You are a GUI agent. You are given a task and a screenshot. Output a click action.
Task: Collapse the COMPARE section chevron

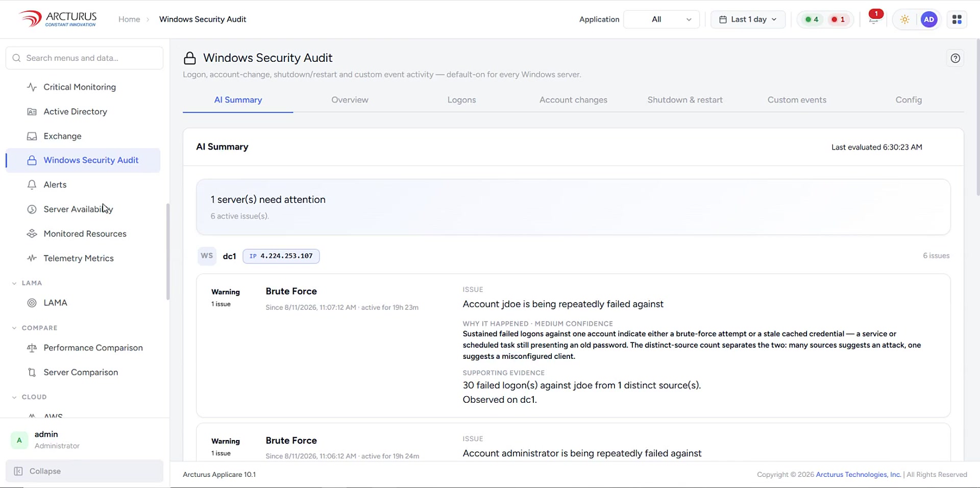coord(14,328)
